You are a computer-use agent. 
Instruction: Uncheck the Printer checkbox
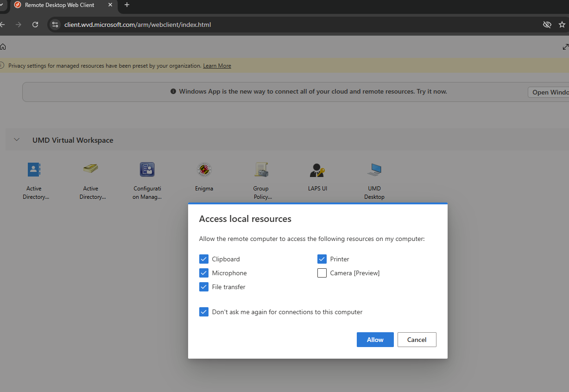(x=322, y=259)
